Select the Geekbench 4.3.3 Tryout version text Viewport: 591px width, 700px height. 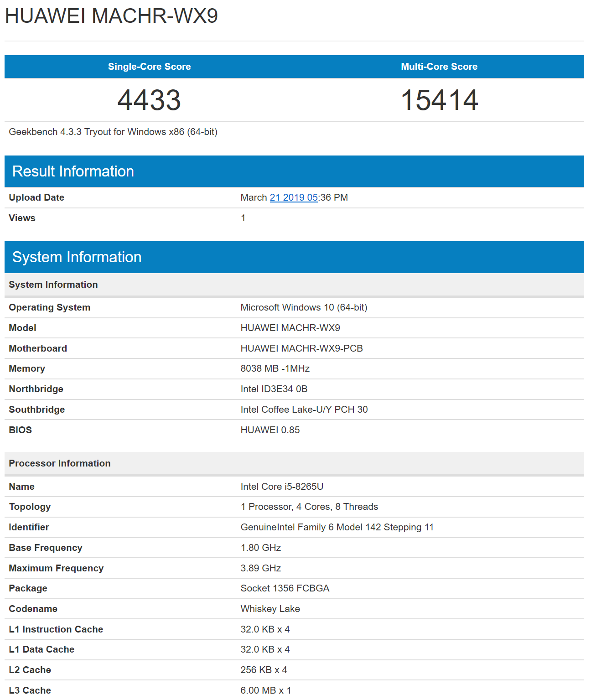113,132
